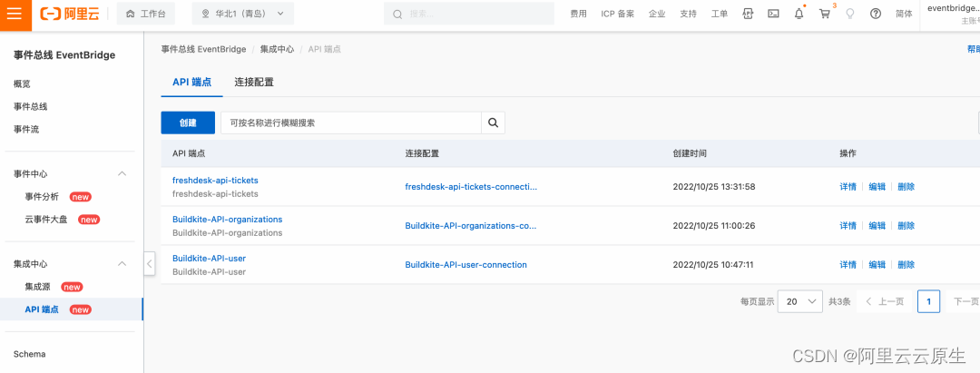Open 云事件大盘 in sidebar
The image size is (980, 373).
point(46,220)
